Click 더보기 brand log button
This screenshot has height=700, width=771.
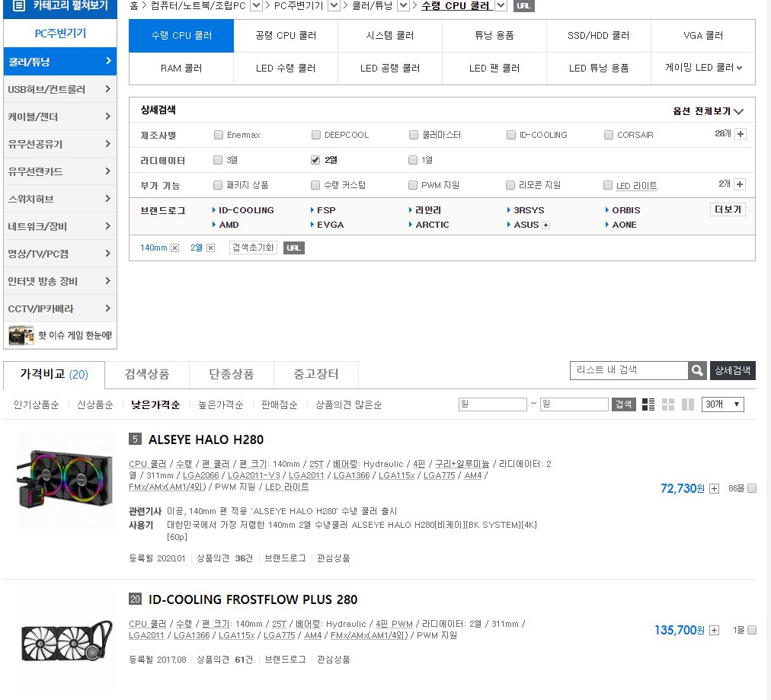728,209
